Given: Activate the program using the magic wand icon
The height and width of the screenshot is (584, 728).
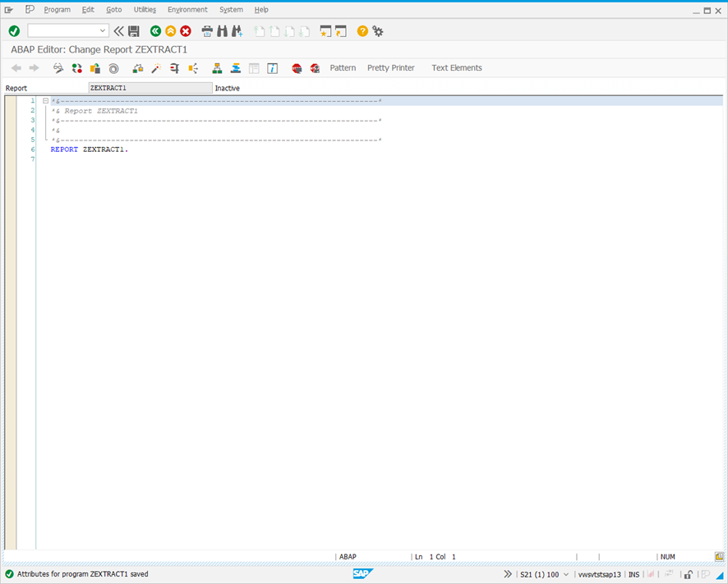Looking at the screenshot, I should pyautogui.click(x=155, y=68).
